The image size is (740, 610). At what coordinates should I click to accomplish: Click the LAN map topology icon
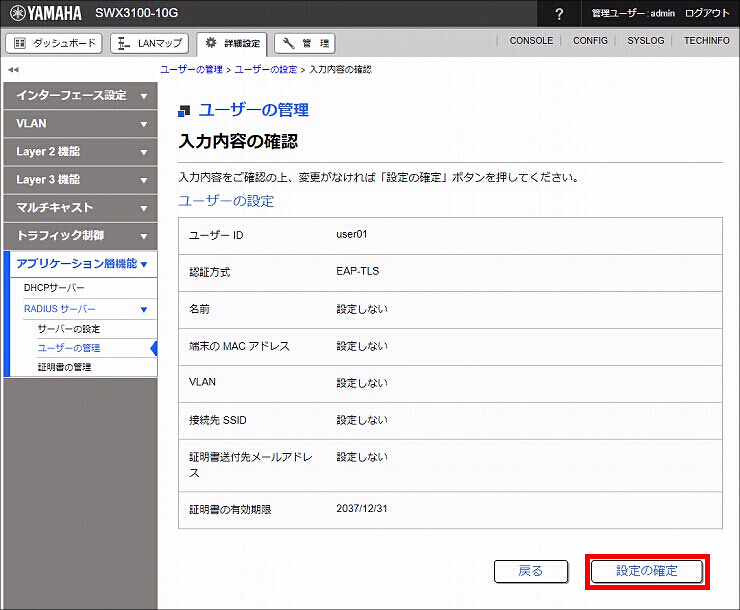click(124, 43)
